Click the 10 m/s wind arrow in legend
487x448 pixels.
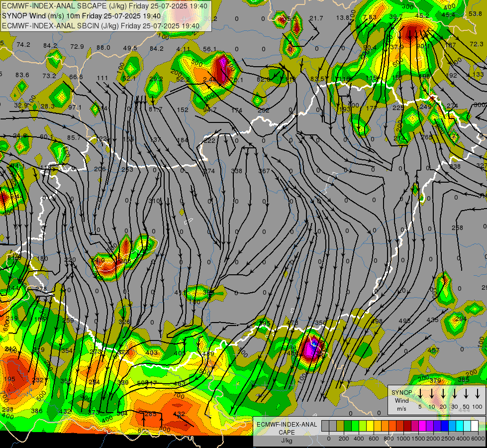coord(432,394)
